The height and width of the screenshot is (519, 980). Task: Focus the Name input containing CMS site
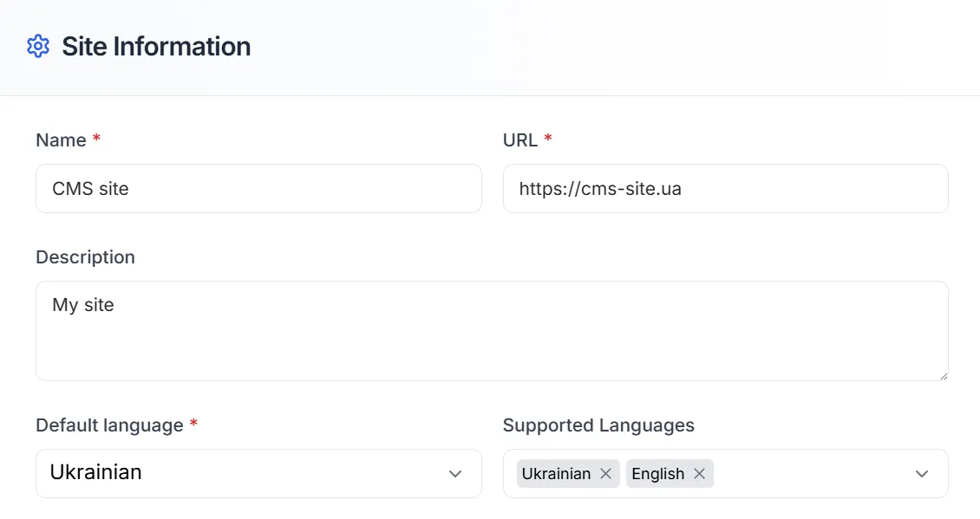tap(258, 189)
